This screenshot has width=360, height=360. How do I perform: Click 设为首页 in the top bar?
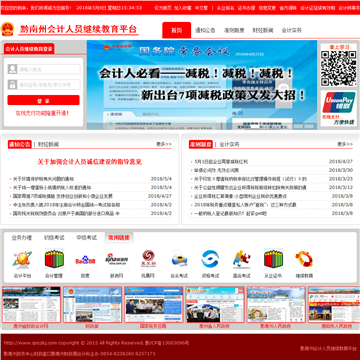(163, 8)
